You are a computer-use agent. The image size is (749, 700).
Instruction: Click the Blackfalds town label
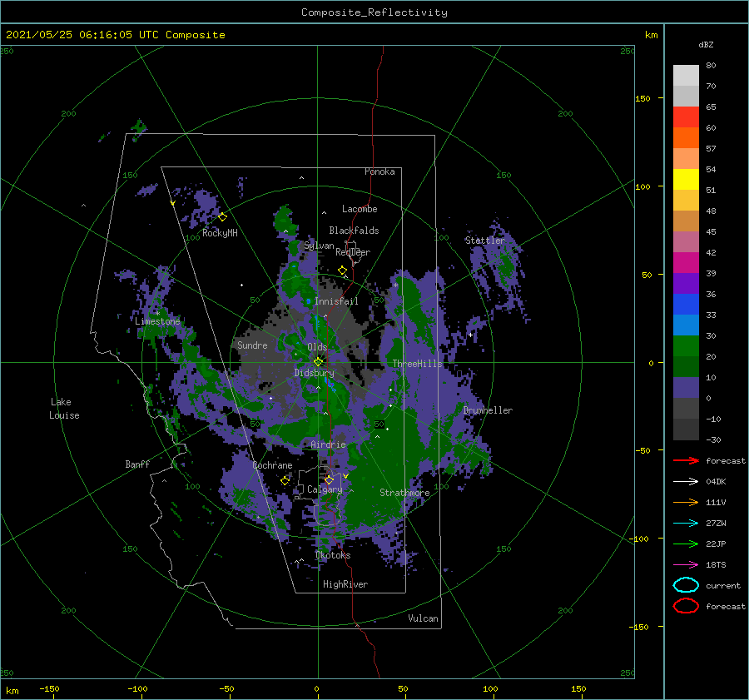point(354,231)
